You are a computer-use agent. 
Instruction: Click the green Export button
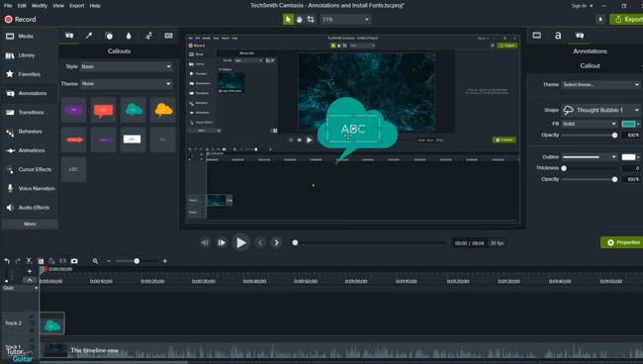(626, 19)
